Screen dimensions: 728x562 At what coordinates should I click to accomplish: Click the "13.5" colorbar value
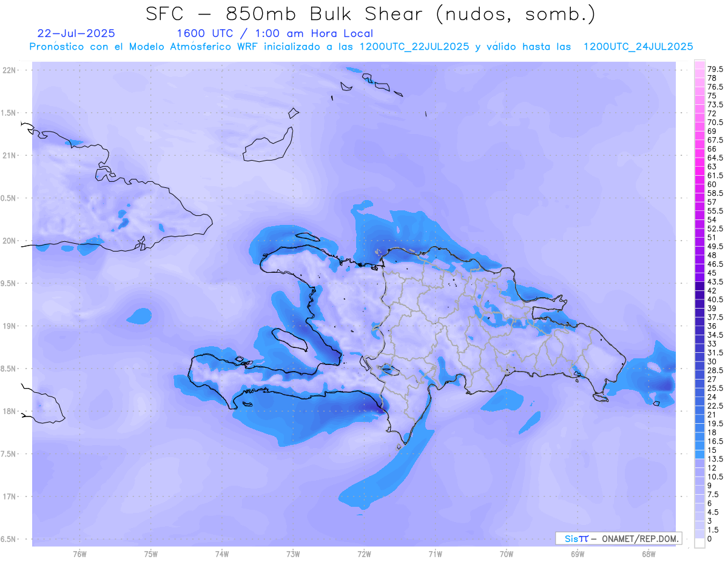click(x=716, y=459)
